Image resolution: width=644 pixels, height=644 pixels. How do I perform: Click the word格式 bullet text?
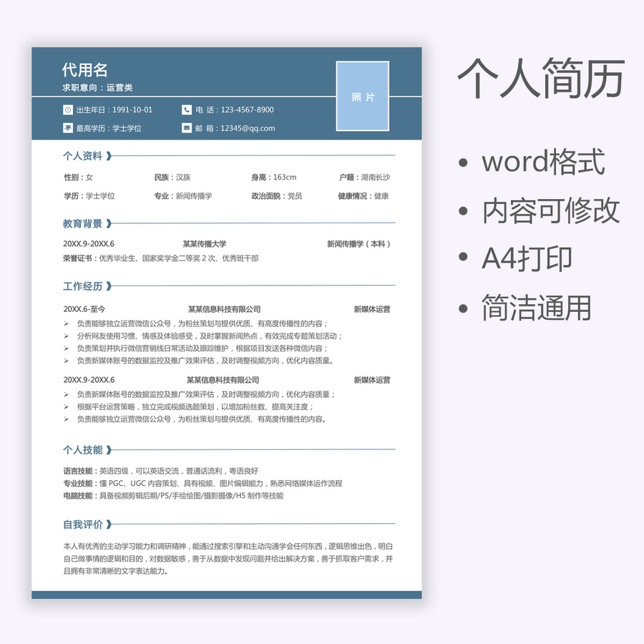pyautogui.click(x=543, y=162)
